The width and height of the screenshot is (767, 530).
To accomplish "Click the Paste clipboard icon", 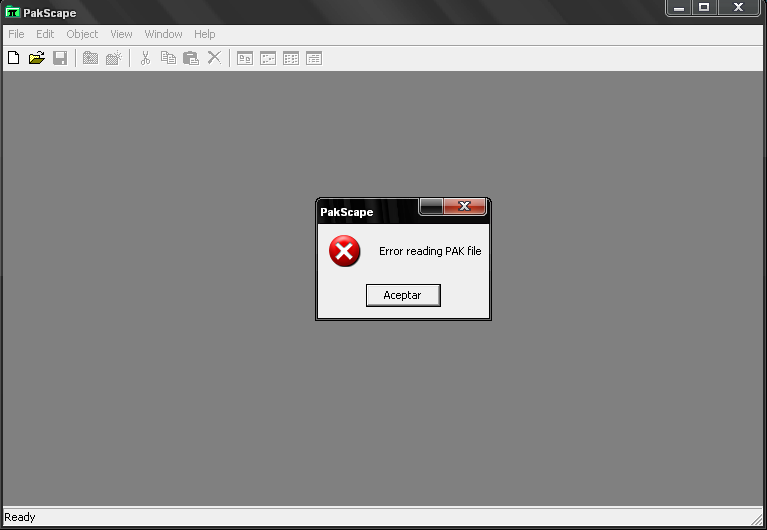I will click(191, 58).
